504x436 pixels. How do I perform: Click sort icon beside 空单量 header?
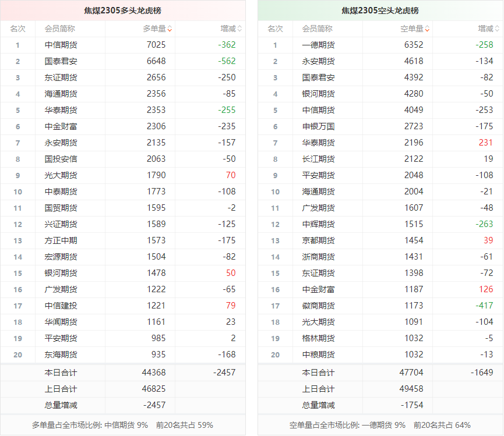(427, 29)
